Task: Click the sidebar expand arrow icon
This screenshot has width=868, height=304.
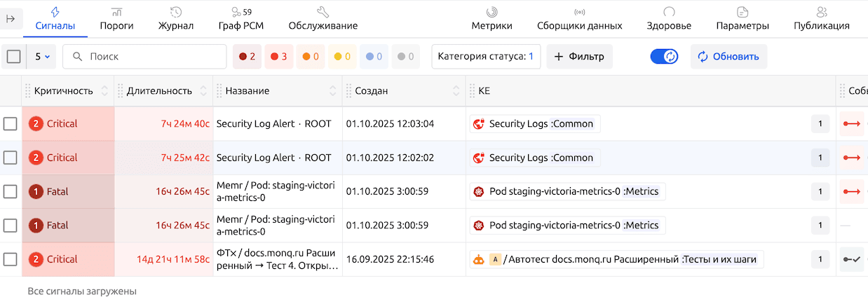Action: point(11,19)
